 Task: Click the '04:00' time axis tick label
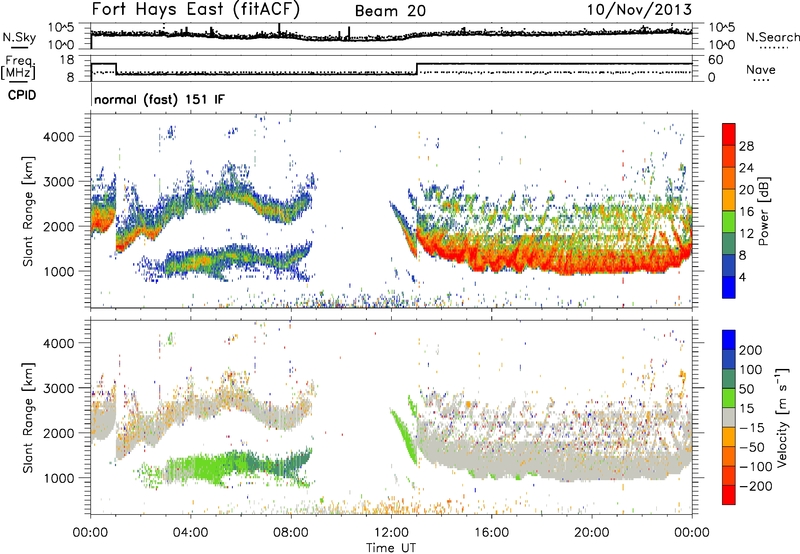[190, 533]
